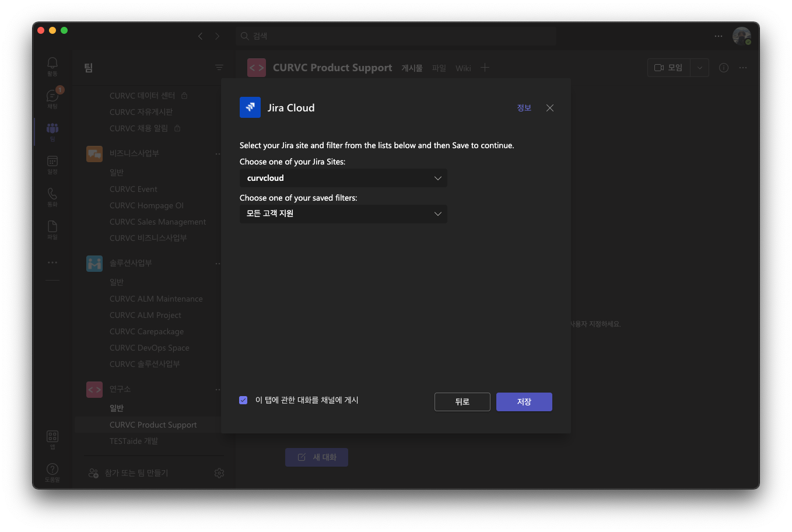Click the 비즈니스사업부 team avatar
This screenshot has height=532, width=792.
click(94, 153)
